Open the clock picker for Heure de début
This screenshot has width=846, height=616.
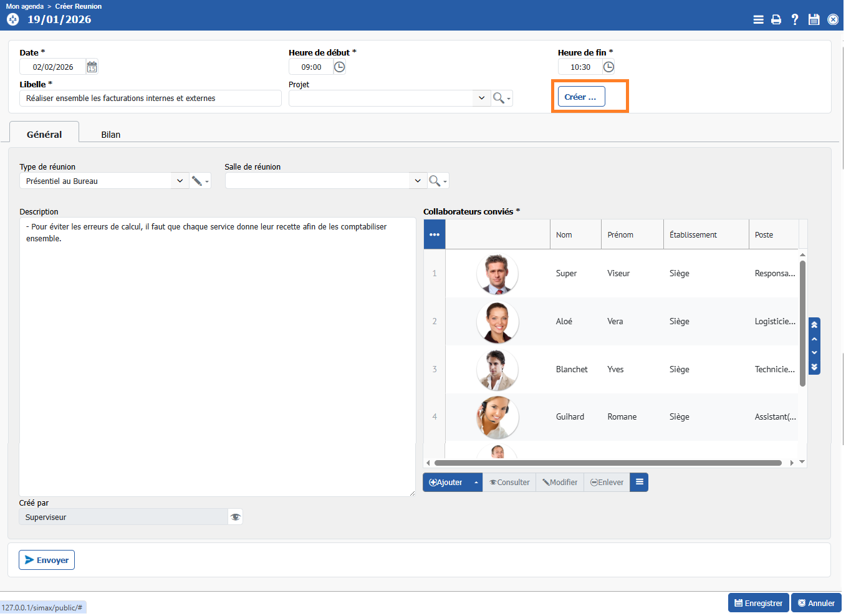tap(339, 67)
